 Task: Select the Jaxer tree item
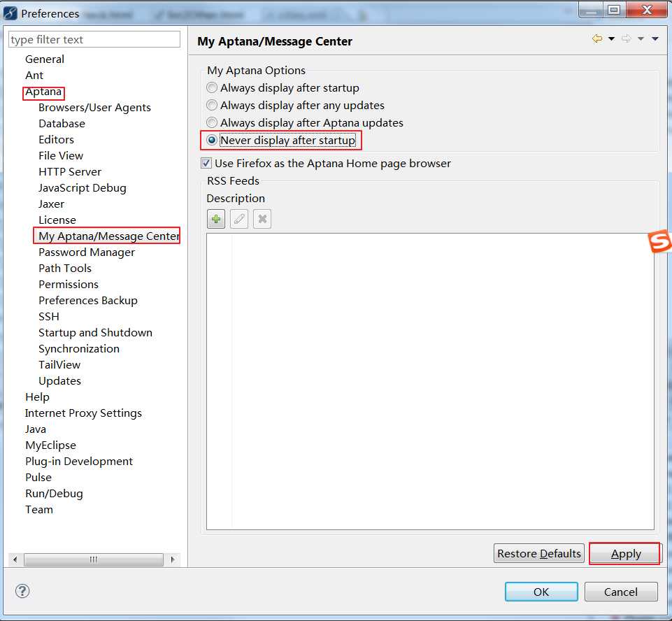(52, 204)
